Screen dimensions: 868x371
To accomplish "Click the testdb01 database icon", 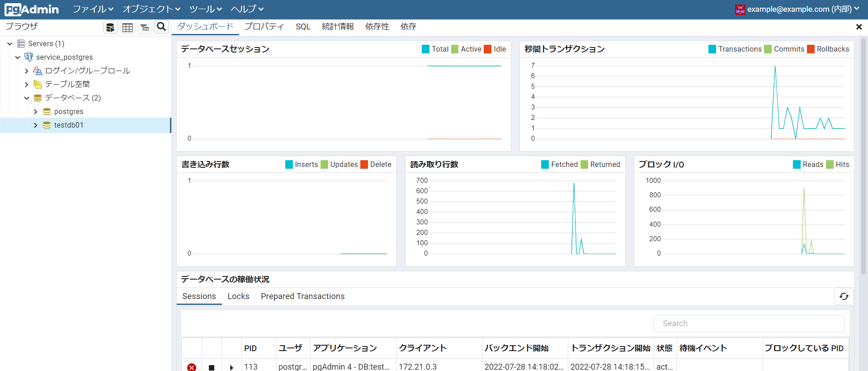I will 47,125.
